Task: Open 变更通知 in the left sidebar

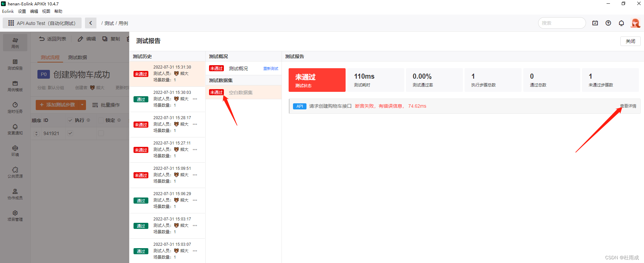Action: [x=15, y=129]
